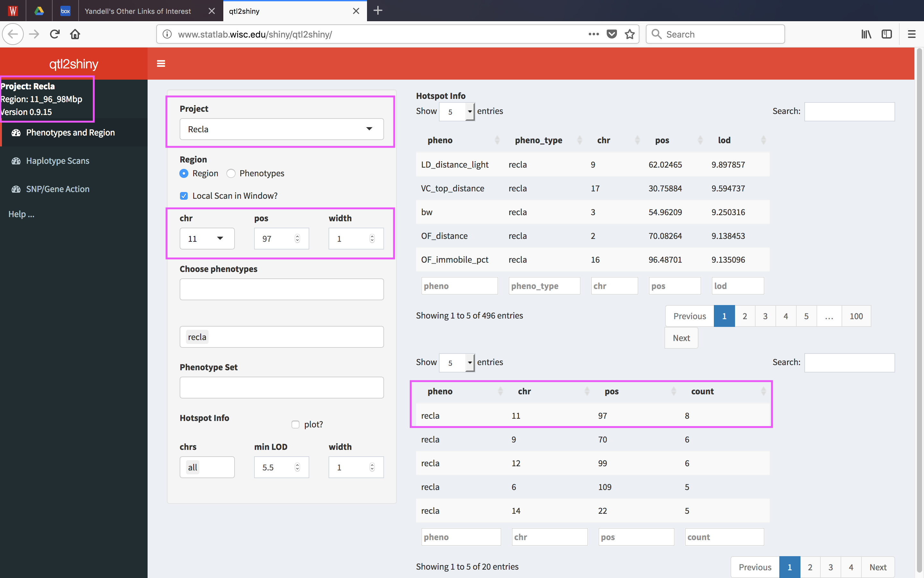Click Next under the Hotspot Info table
Image resolution: width=924 pixels, height=578 pixels.
pos(681,338)
